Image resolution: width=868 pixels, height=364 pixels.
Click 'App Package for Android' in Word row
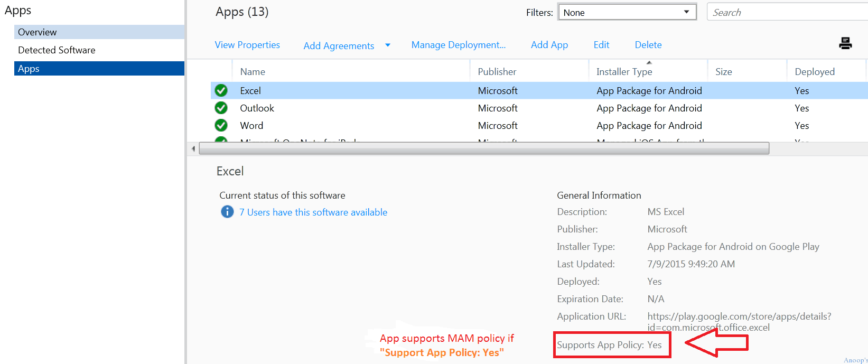(x=649, y=126)
